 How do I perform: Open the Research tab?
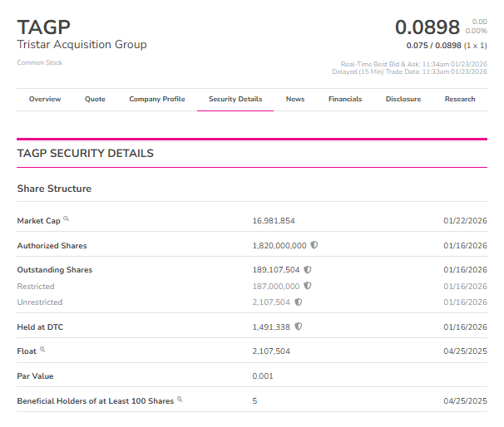coord(460,99)
